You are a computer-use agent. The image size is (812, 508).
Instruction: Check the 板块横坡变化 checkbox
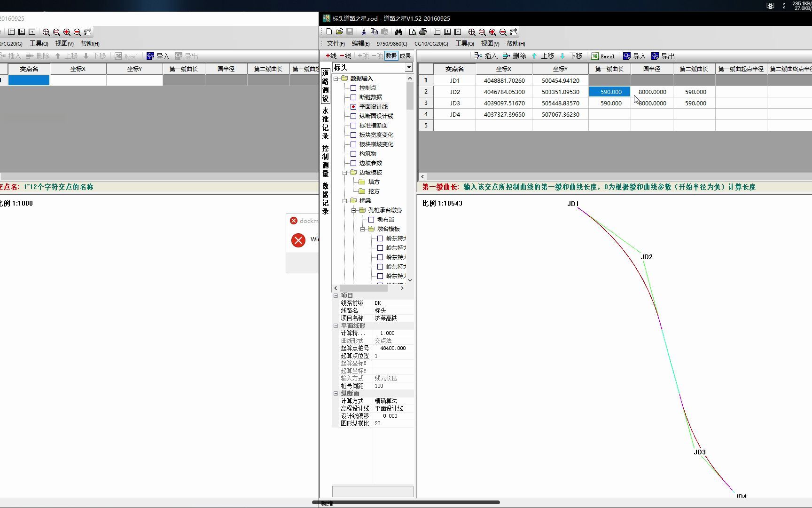(353, 144)
